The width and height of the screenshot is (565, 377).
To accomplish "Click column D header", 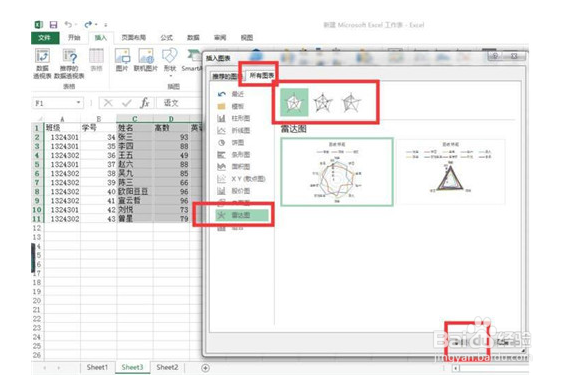I will pyautogui.click(x=171, y=119).
